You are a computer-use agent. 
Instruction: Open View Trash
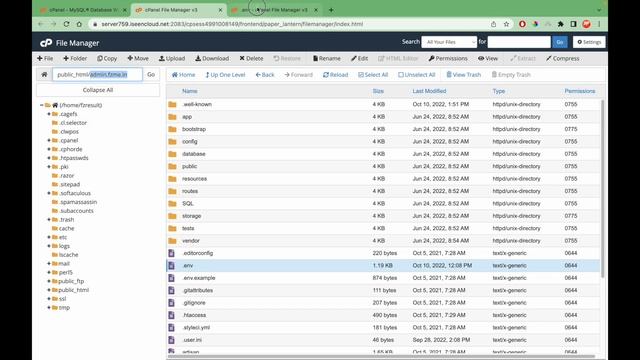(464, 75)
